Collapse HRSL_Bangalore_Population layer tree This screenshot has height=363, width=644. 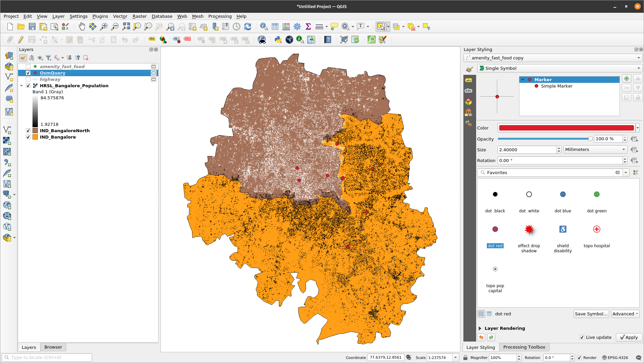click(21, 86)
